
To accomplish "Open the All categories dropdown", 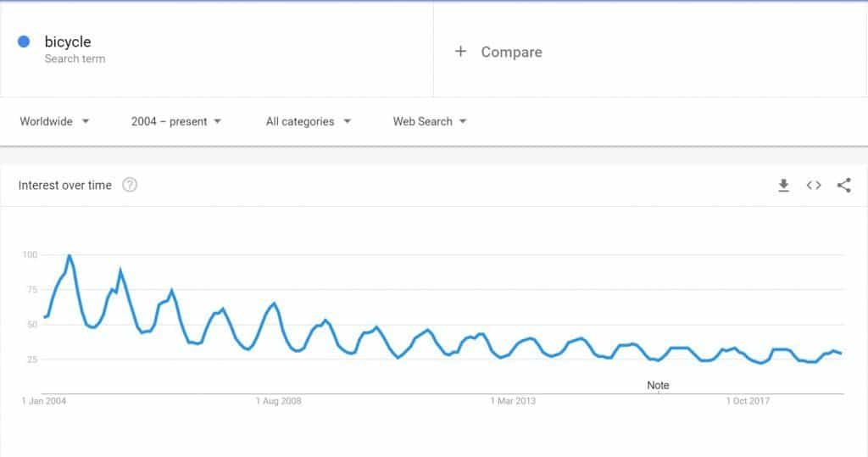I will (x=309, y=121).
